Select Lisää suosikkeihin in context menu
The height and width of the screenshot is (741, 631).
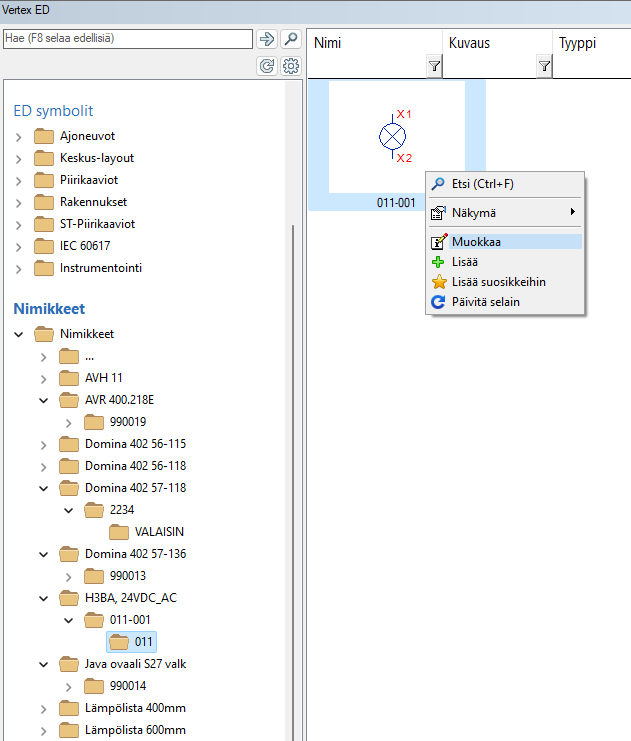point(498,282)
